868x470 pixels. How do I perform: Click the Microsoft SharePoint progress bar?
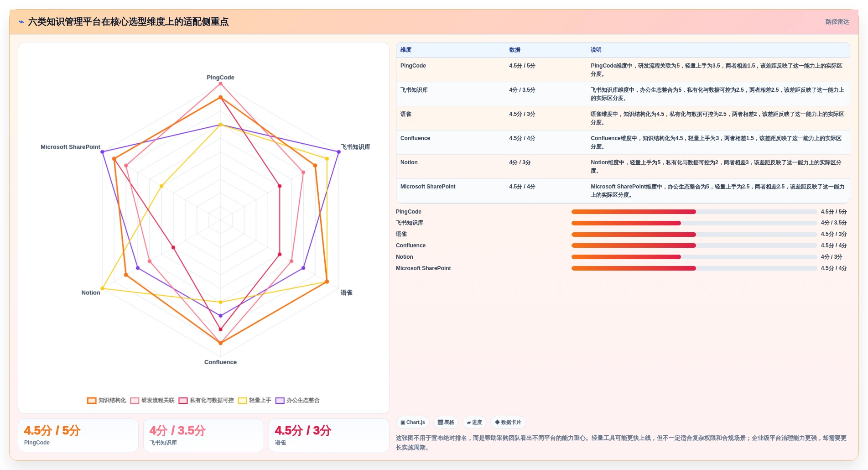694,268
